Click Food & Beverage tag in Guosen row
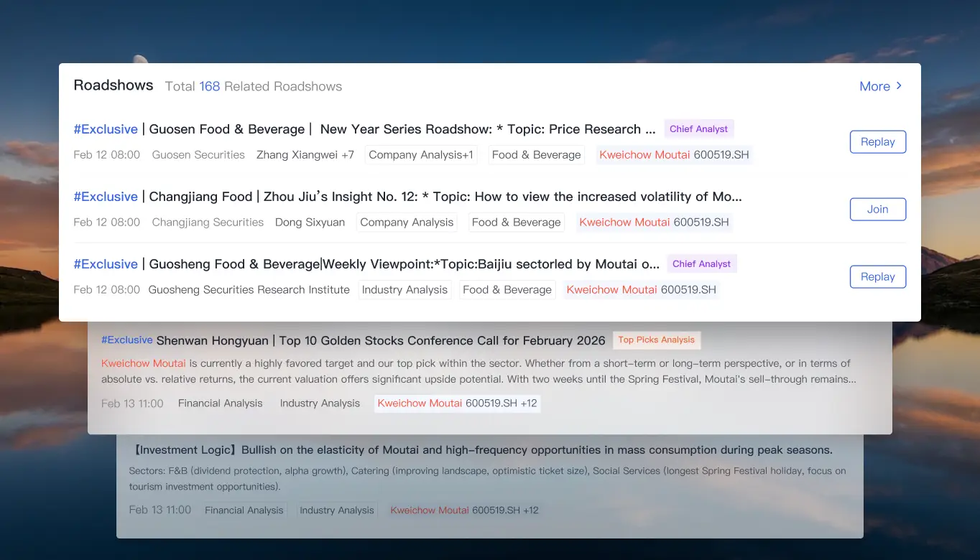Screen dimensions: 980x560 (537, 155)
